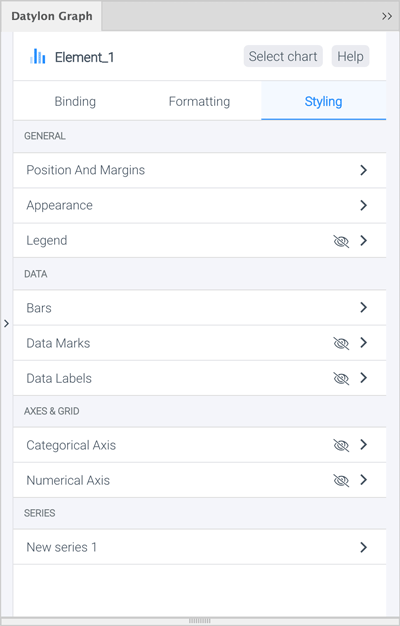Collapse panel with double-arrow icon
The width and height of the screenshot is (400, 626).
point(386,16)
